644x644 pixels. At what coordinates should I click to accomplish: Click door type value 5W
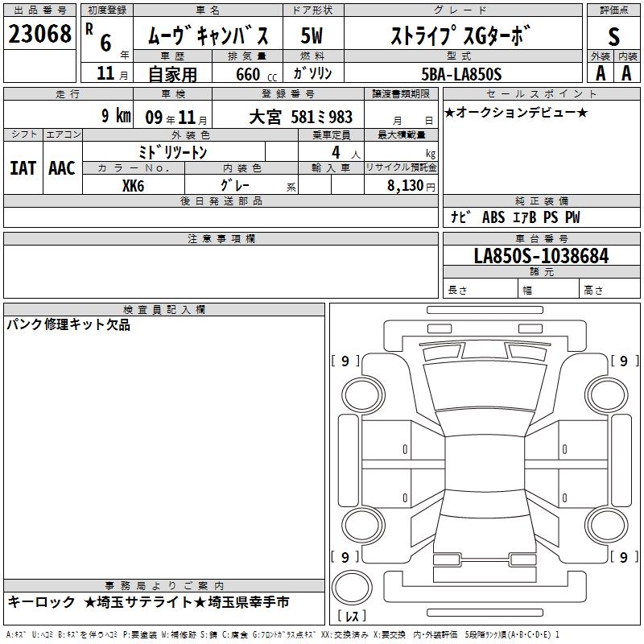(312, 35)
